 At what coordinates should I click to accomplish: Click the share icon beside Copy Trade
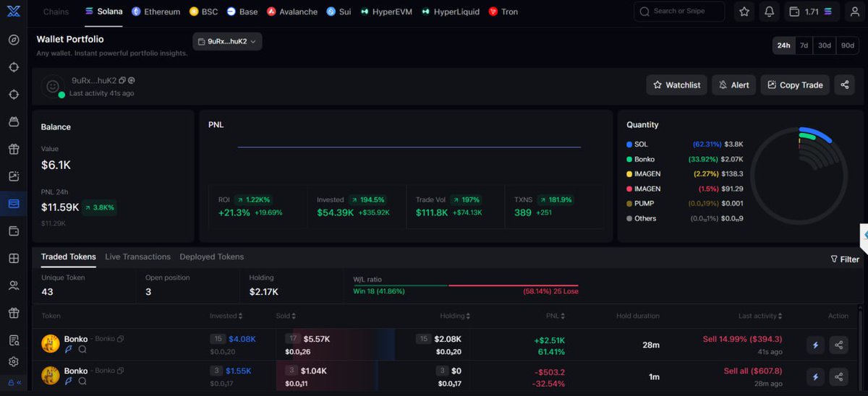tap(844, 85)
